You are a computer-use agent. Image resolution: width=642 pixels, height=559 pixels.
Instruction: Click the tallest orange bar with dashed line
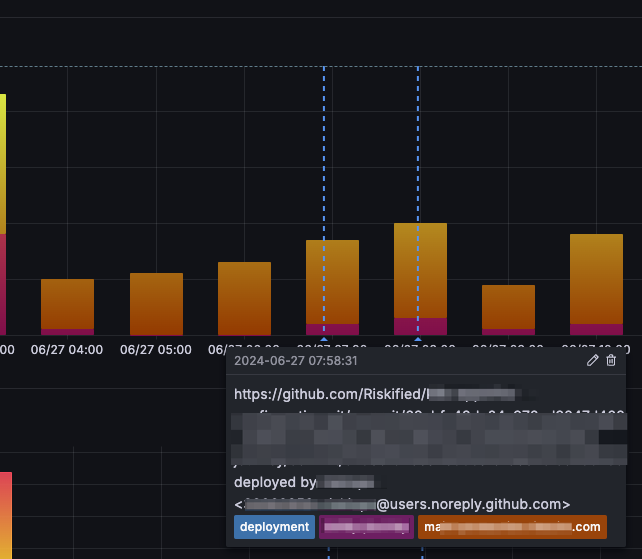click(420, 279)
